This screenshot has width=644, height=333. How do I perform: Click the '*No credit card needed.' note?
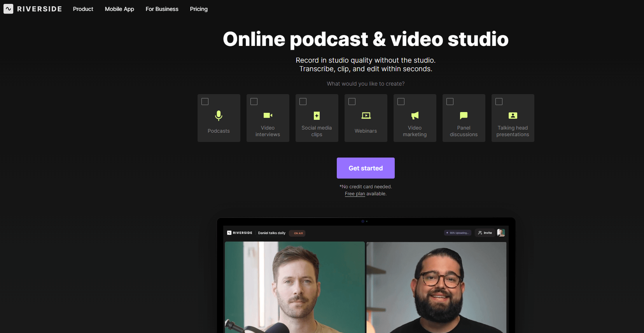[x=366, y=187]
